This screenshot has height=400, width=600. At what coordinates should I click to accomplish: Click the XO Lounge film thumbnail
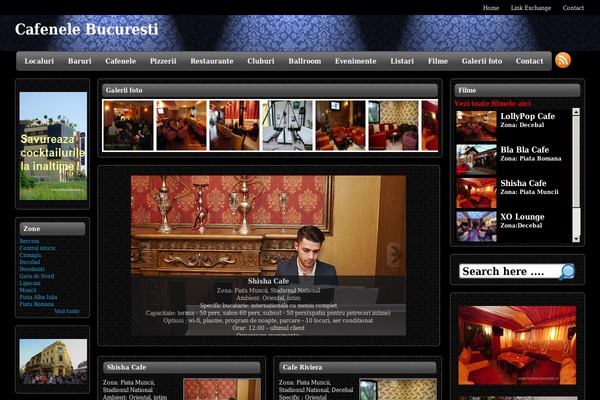(476, 226)
